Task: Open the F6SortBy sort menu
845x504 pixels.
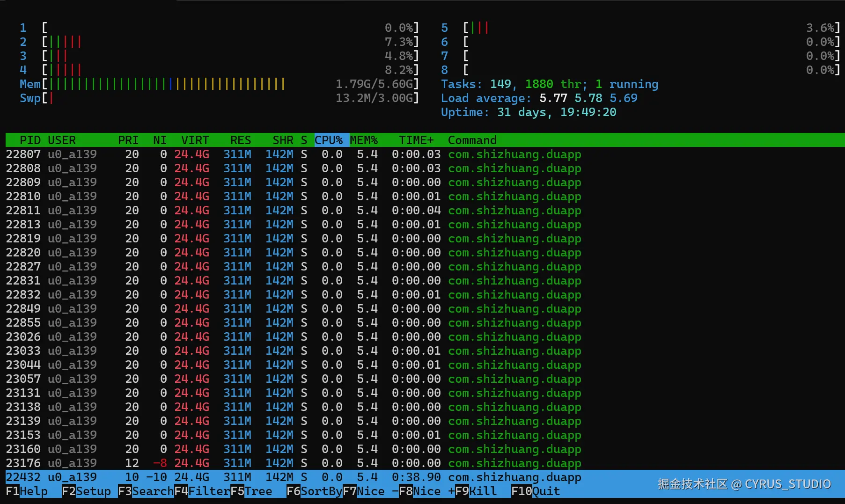Action: [x=315, y=491]
